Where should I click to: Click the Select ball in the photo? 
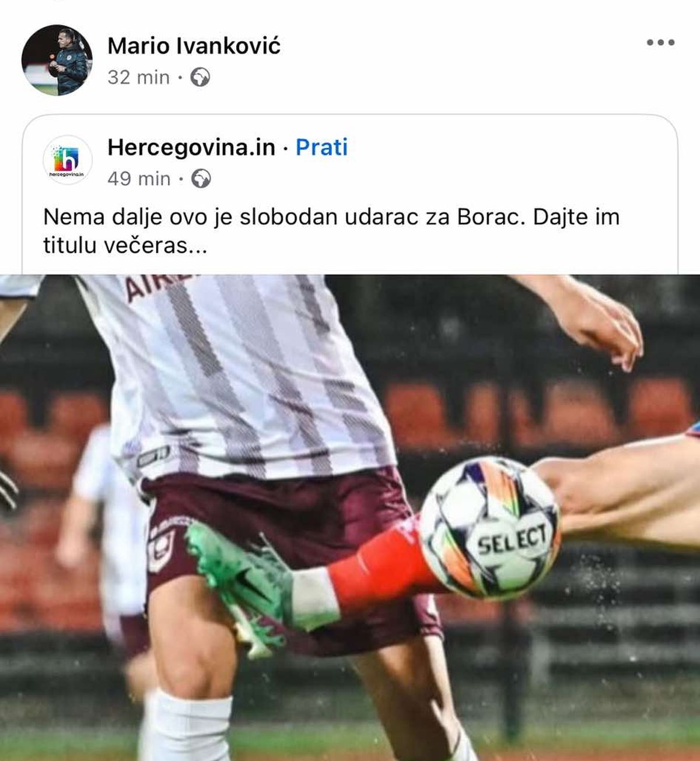pyautogui.click(x=490, y=528)
